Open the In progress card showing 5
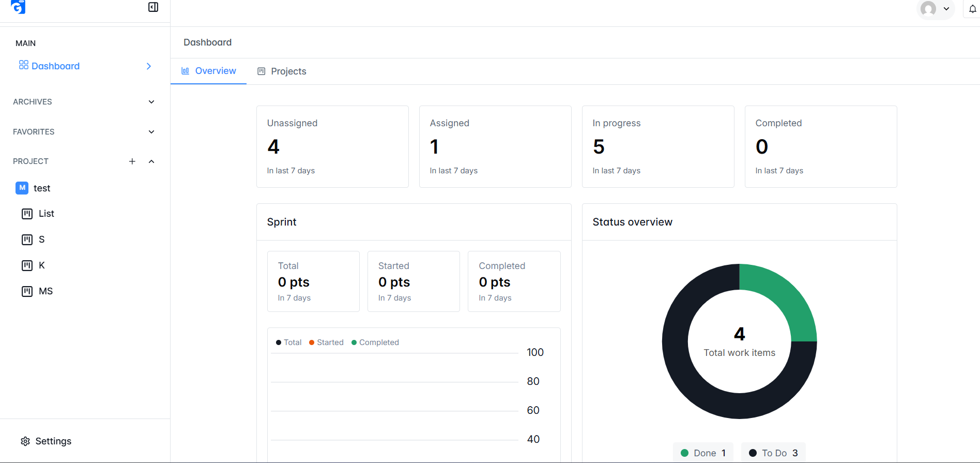This screenshot has height=463, width=980. point(658,146)
